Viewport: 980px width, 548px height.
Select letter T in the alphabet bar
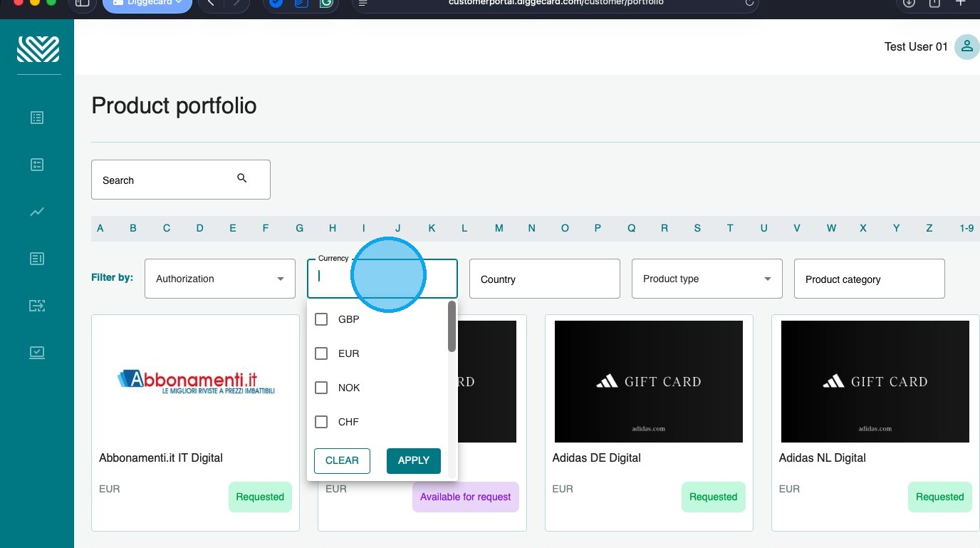point(730,228)
